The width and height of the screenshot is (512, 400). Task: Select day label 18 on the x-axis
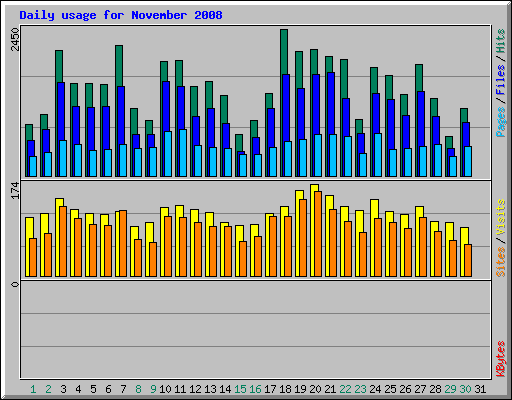[x=285, y=389]
